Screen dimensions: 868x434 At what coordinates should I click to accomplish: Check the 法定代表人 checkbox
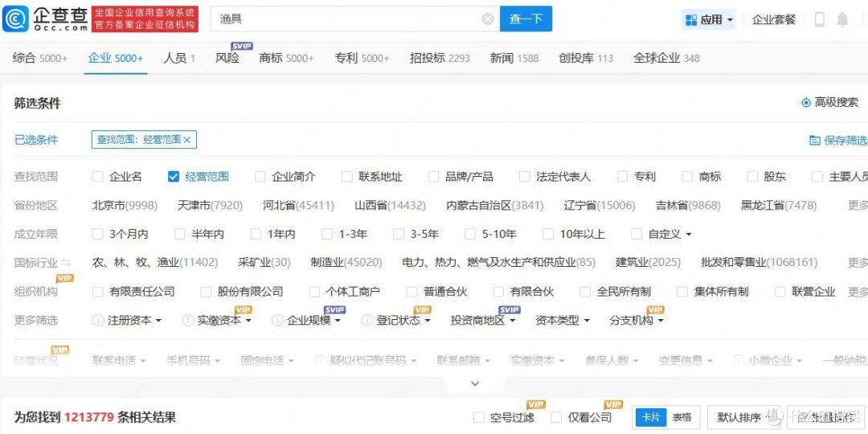pos(525,177)
